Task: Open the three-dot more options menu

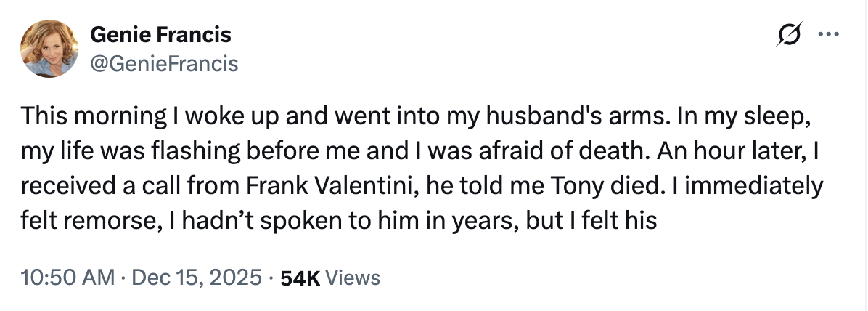Action: 827,35
